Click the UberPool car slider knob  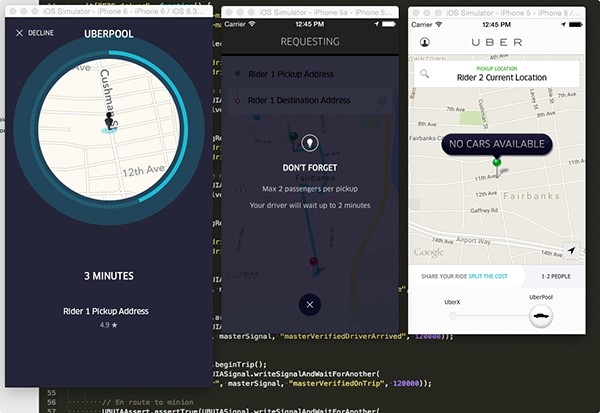pyautogui.click(x=541, y=316)
